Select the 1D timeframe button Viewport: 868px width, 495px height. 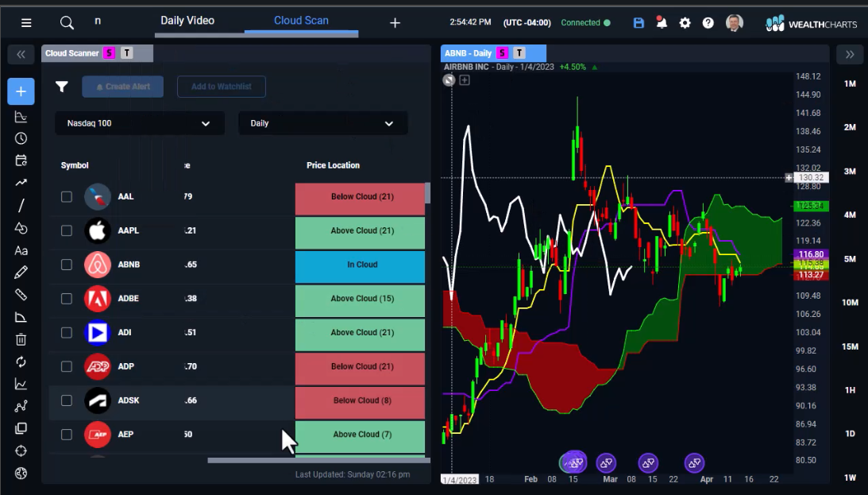coord(850,434)
